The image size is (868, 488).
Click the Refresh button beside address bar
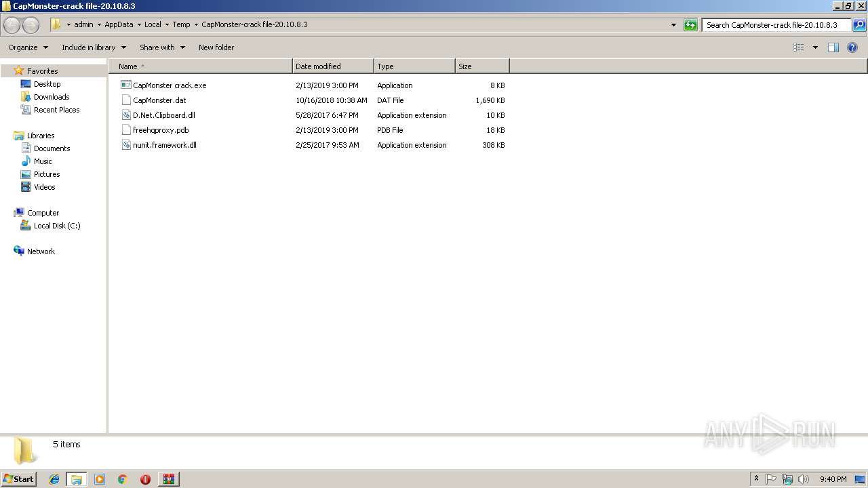click(x=690, y=25)
